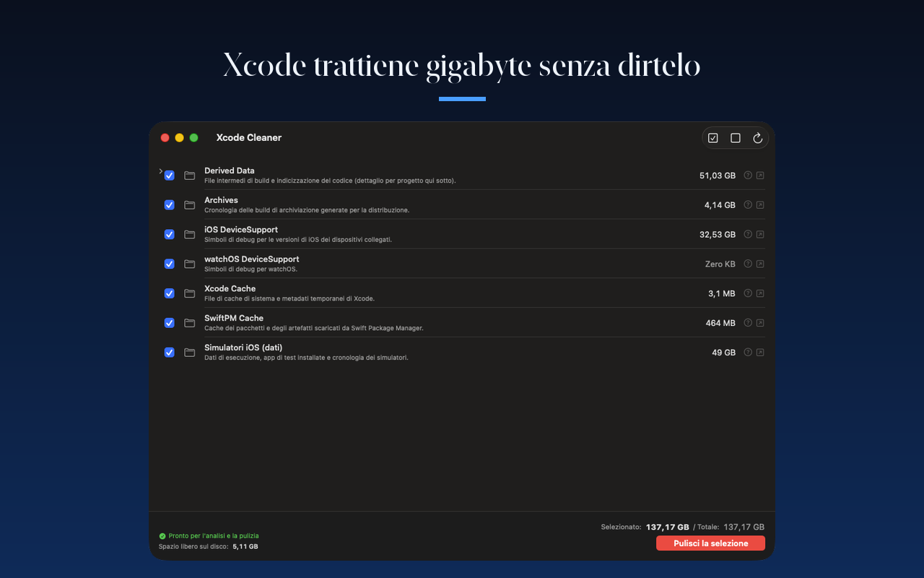Open the help icon for Derived Data
The height and width of the screenshot is (578, 924).
748,175
